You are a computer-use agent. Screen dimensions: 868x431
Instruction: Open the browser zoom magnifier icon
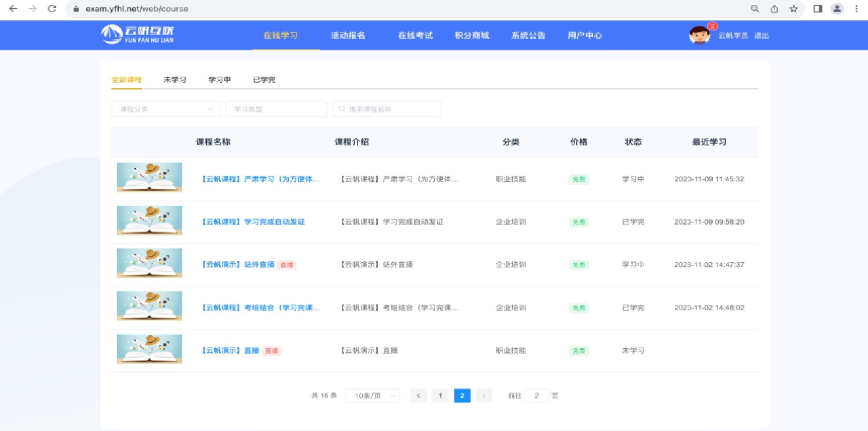[755, 9]
